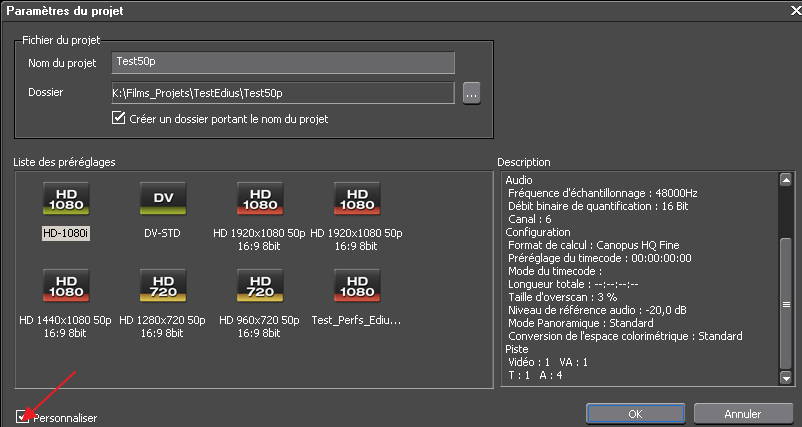Click the Format de calcul : Canopus HQ Fine line
Screen dimensions: 802x427
click(x=593, y=245)
